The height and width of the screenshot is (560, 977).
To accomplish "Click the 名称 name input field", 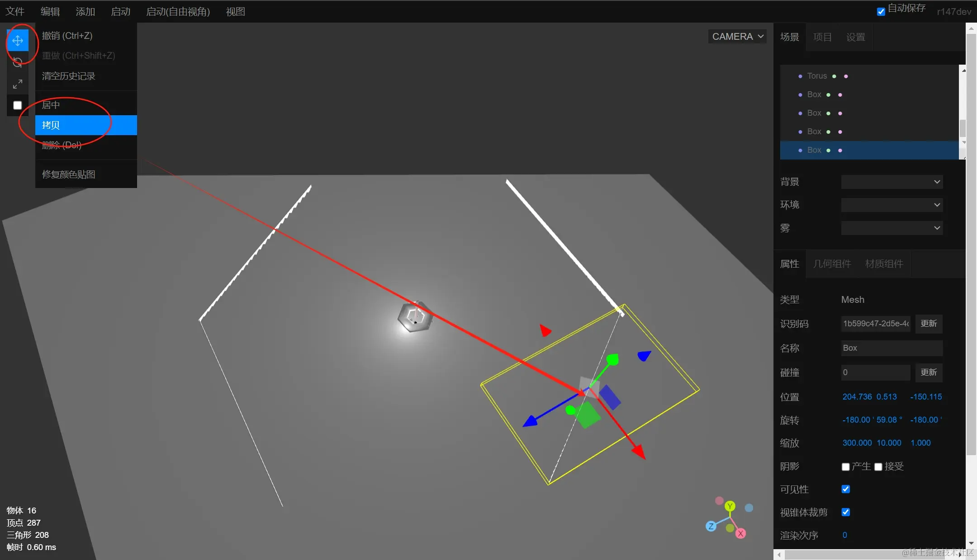I will pos(891,348).
